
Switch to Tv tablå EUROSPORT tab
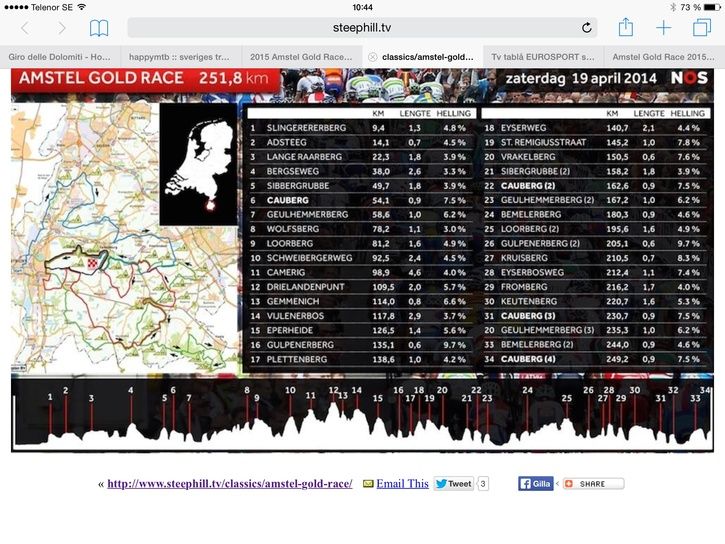click(543, 57)
